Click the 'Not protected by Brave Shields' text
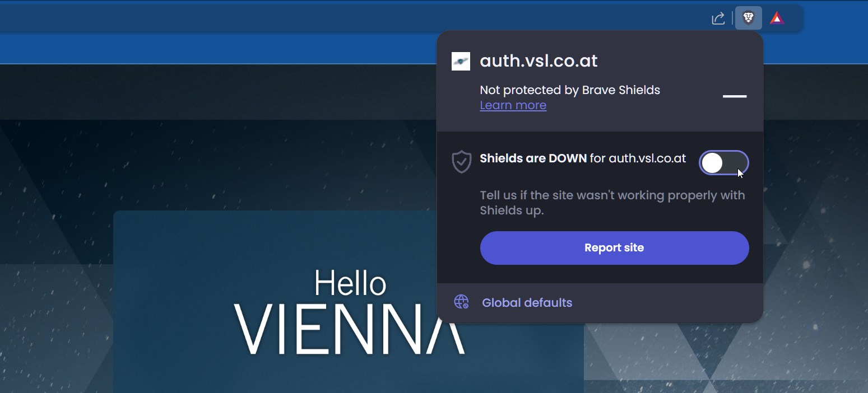 [570, 90]
